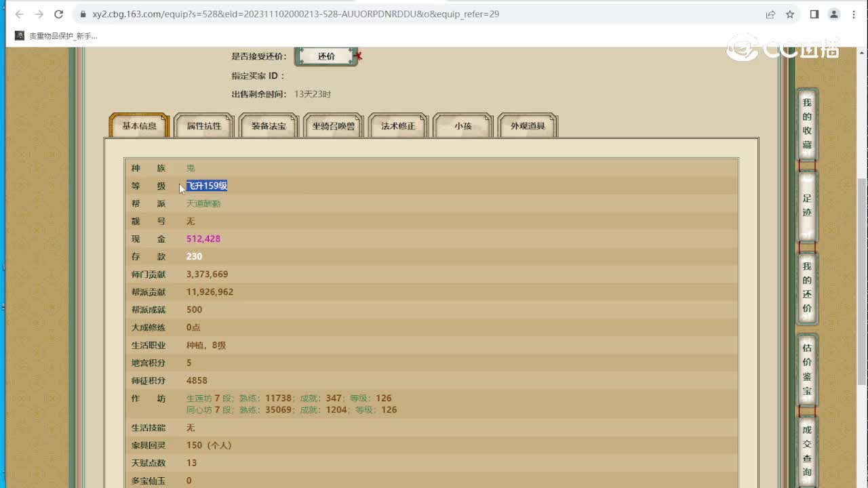
Task: Click the 大成修炼 value 0点
Action: [194, 327]
